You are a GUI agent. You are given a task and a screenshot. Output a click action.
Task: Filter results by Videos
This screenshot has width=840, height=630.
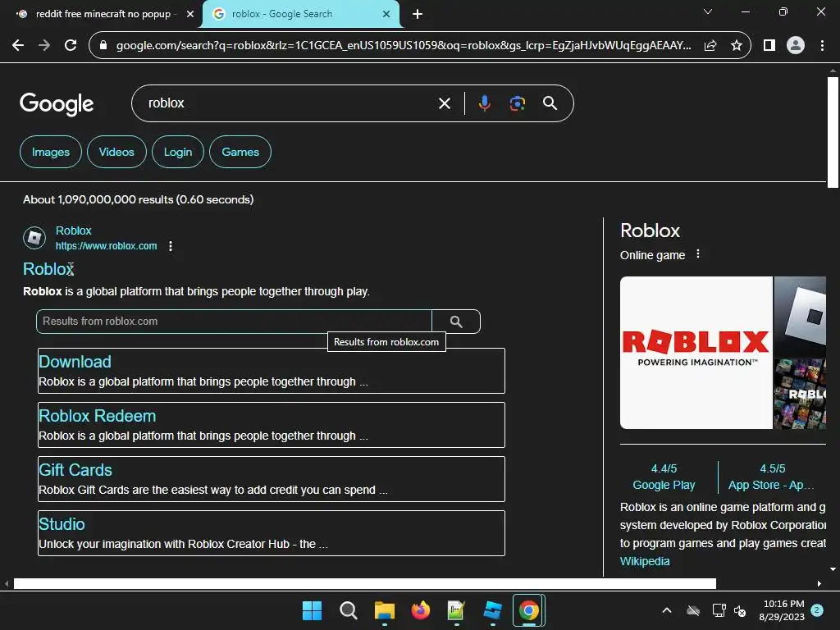[116, 152]
